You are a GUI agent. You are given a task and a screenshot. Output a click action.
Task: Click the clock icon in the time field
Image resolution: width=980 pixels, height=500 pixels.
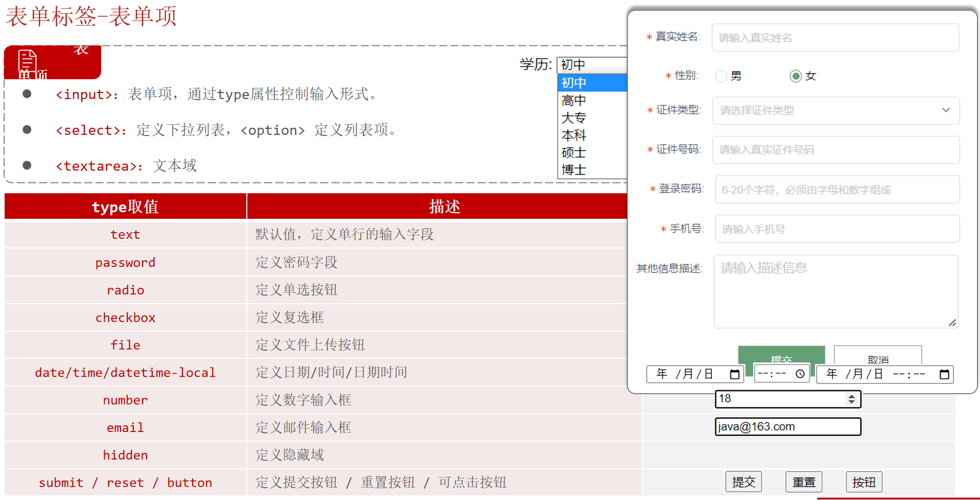800,374
